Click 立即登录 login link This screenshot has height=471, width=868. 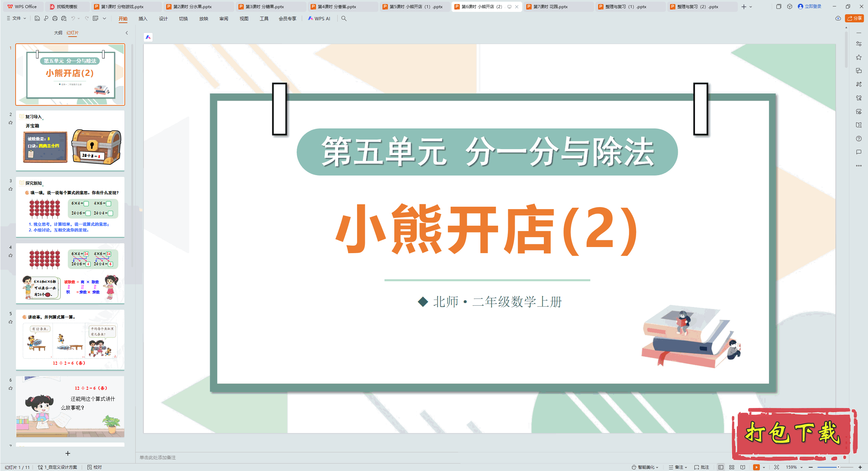point(812,6)
